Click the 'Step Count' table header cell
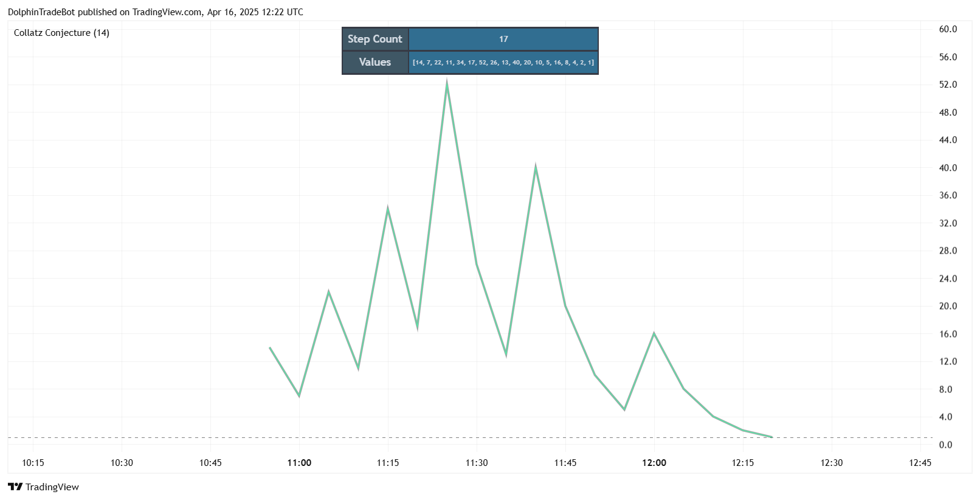The height and width of the screenshot is (500, 980). (375, 39)
